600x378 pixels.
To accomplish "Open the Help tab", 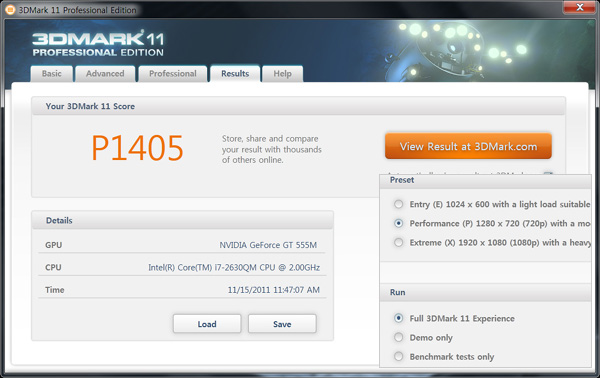I will [282, 73].
